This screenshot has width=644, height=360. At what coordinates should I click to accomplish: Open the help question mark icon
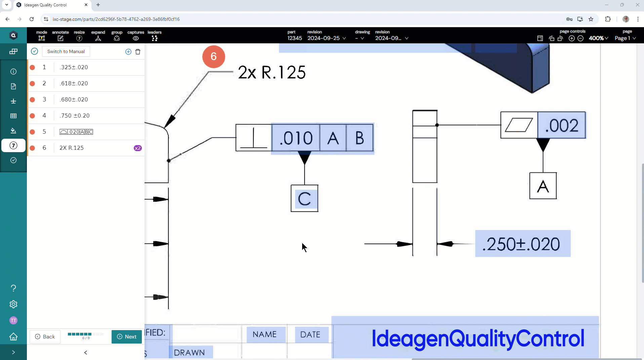pos(13,288)
